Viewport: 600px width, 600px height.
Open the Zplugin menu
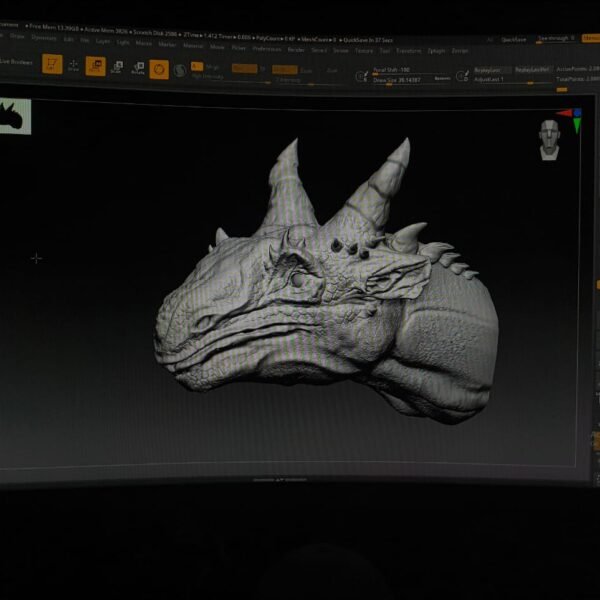pos(436,50)
